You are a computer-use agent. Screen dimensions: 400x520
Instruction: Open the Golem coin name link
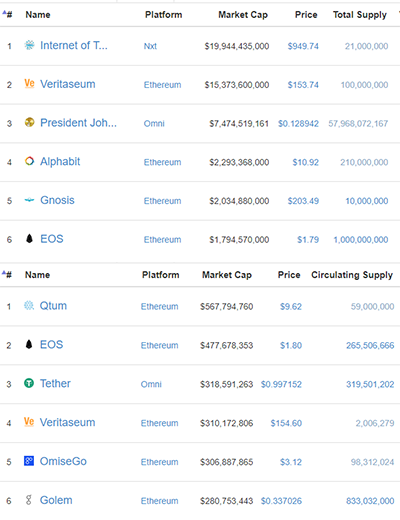coord(56,500)
